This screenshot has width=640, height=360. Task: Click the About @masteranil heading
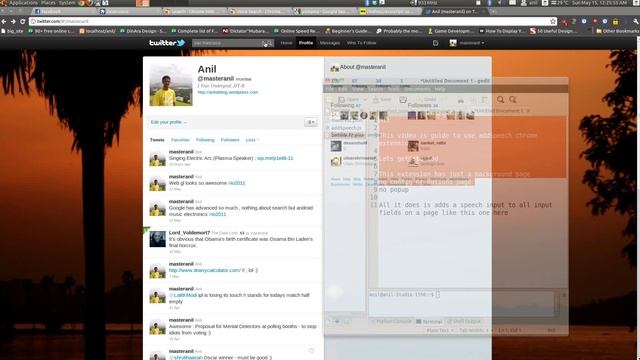tap(362, 67)
